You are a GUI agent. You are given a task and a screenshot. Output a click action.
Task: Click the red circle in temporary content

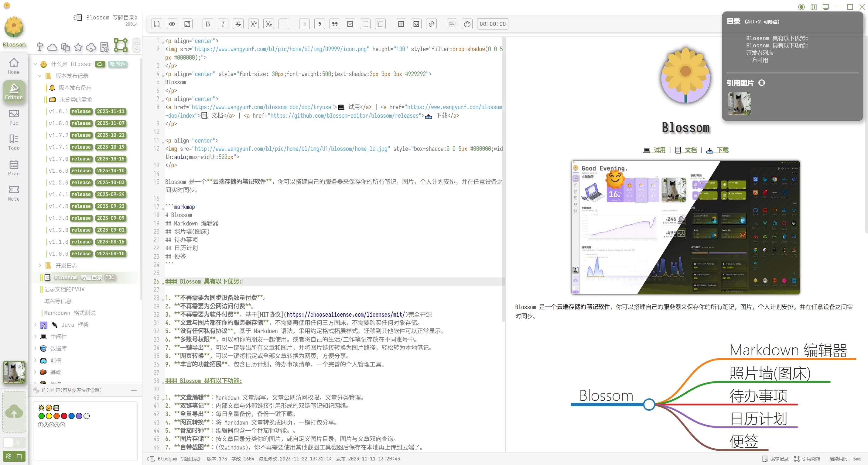coord(64,416)
